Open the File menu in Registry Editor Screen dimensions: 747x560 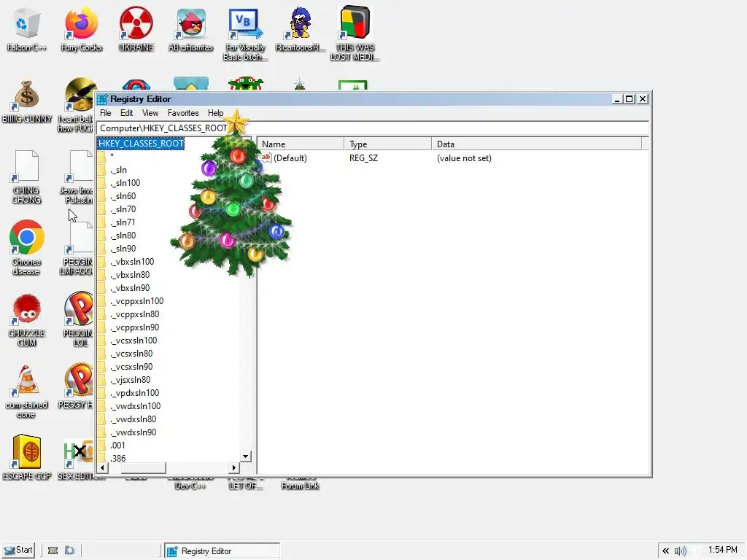pos(105,113)
